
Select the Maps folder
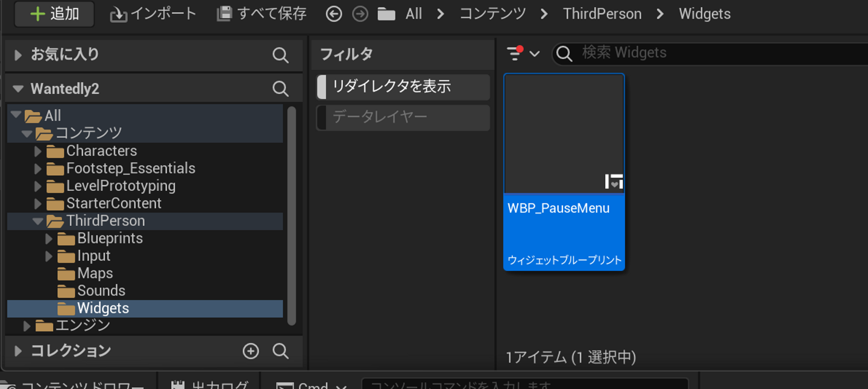click(x=145, y=273)
